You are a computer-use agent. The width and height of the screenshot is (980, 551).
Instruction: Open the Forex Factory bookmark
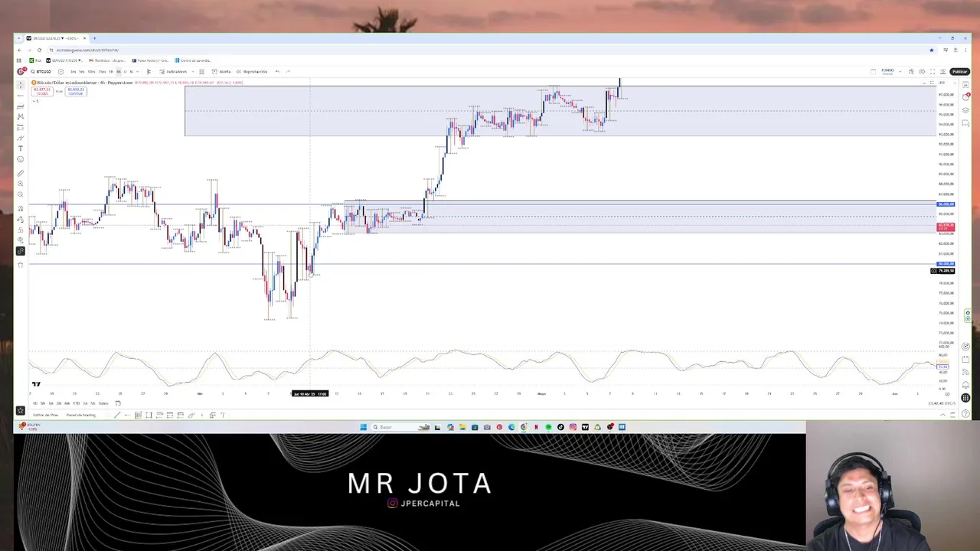[x=150, y=60]
